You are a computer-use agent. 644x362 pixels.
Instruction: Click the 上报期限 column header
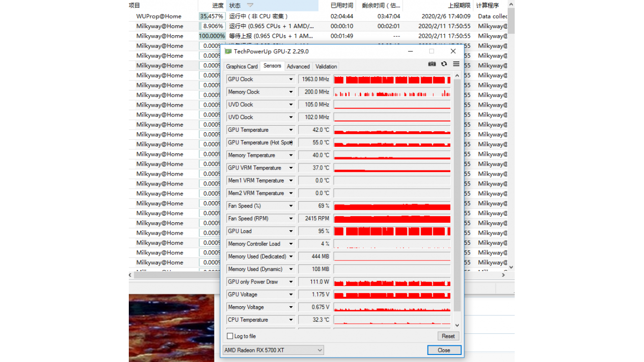(439, 6)
